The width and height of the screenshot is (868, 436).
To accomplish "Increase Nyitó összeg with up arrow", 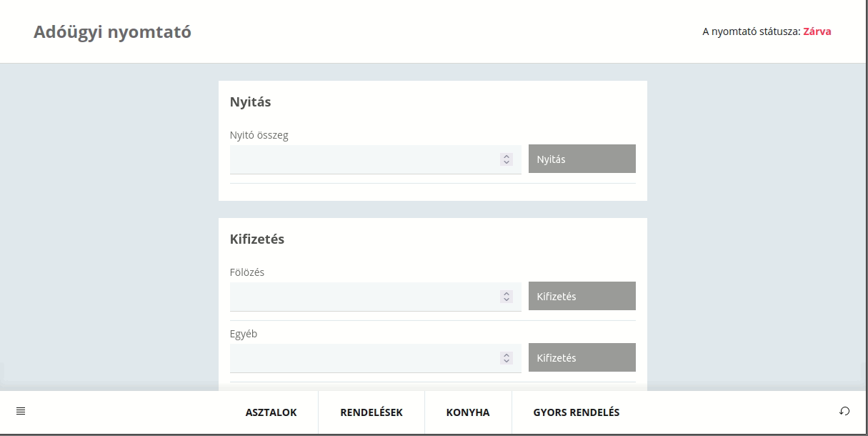I will click(x=507, y=157).
